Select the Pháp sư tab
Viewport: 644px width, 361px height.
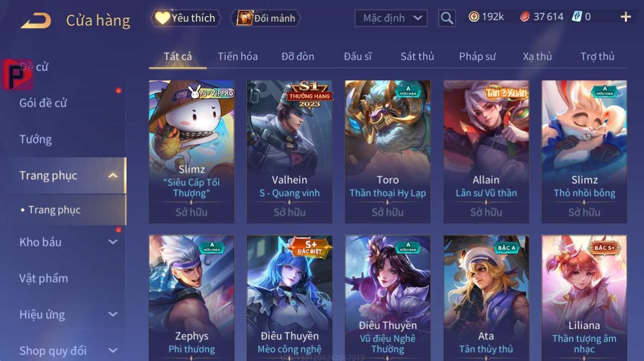click(477, 56)
